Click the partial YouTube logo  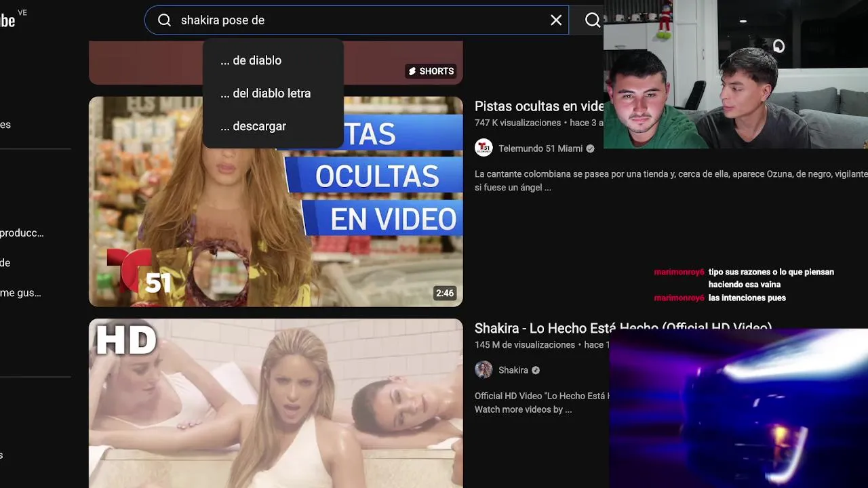pos(7,20)
